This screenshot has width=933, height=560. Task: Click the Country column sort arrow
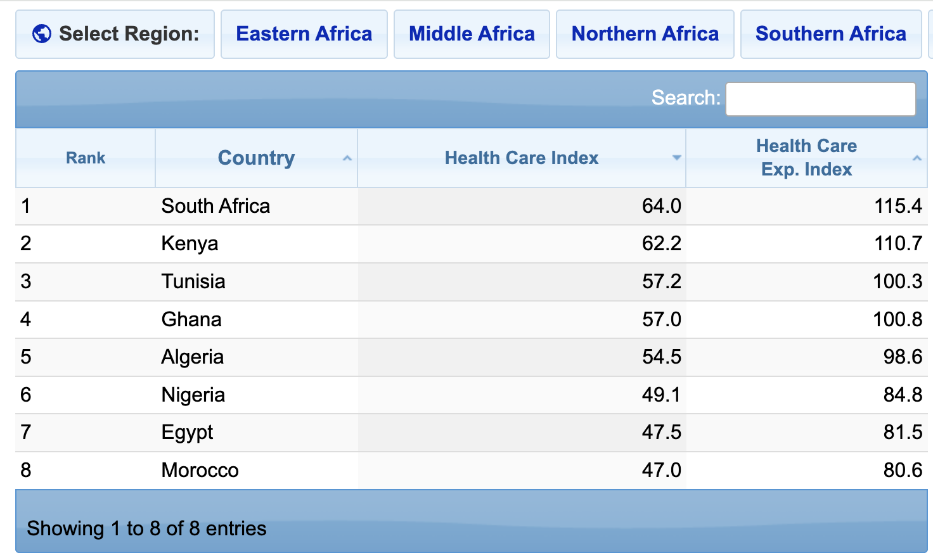(347, 158)
